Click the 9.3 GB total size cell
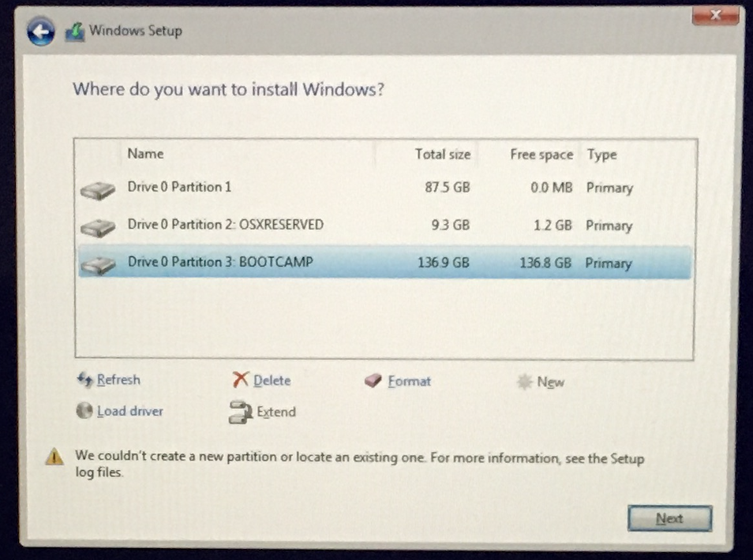The image size is (753, 560). point(450,225)
